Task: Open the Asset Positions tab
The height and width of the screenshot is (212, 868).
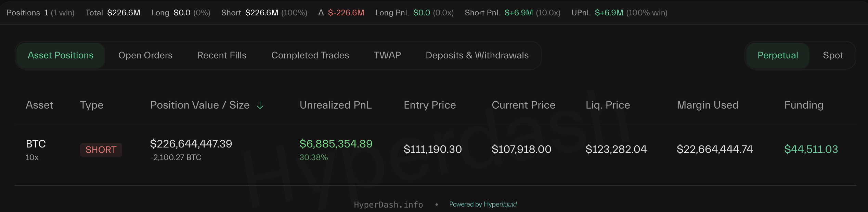Action: point(61,55)
